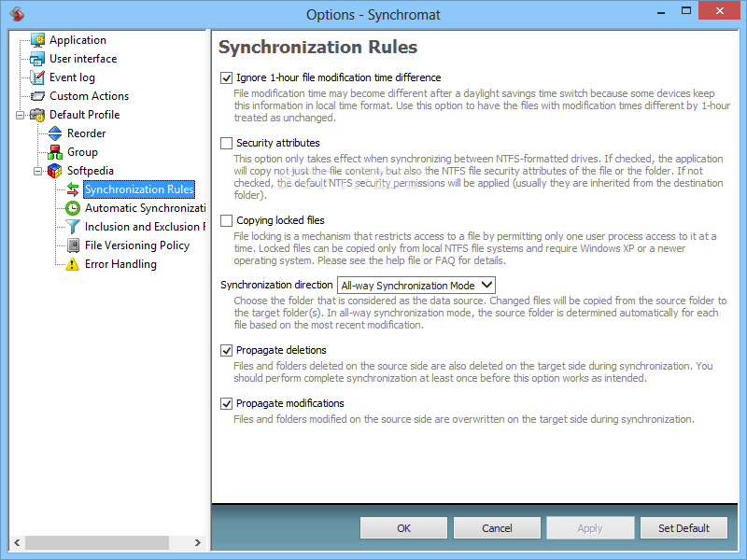Click the Softpedia cube icon
Viewport: 747px width, 560px height.
click(x=55, y=171)
